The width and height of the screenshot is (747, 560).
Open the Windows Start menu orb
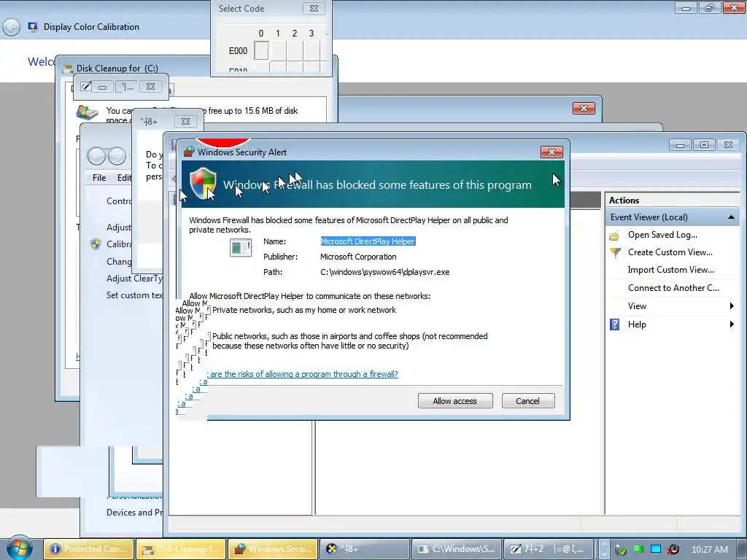click(18, 548)
